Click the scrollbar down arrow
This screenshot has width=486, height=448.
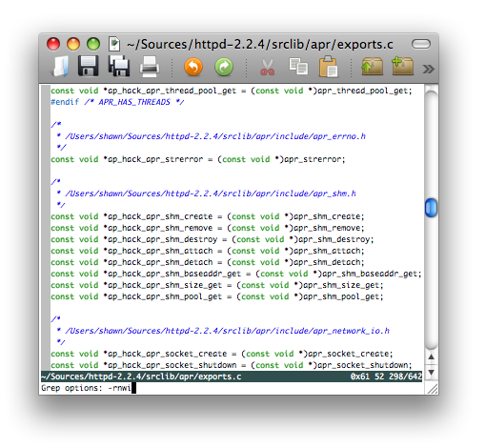click(431, 372)
